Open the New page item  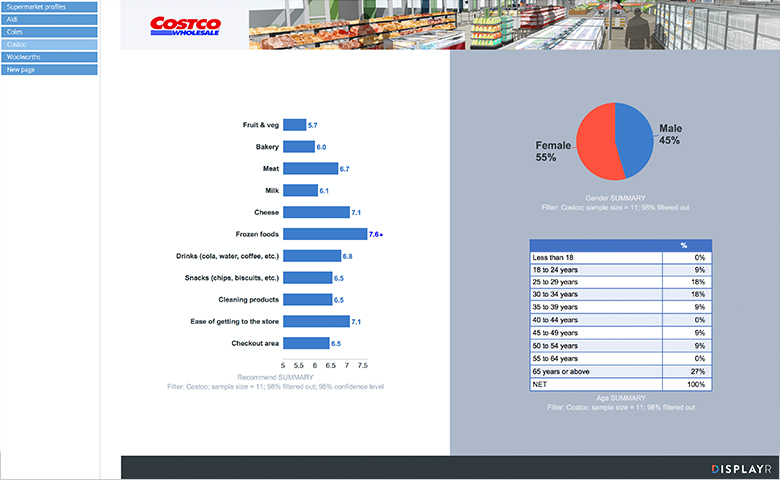tap(49, 70)
